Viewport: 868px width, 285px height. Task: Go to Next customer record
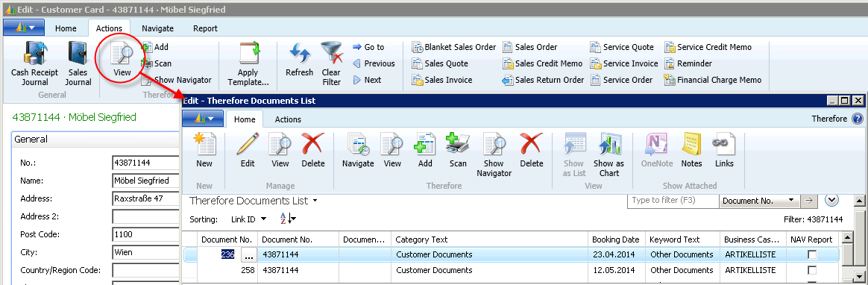pos(367,80)
